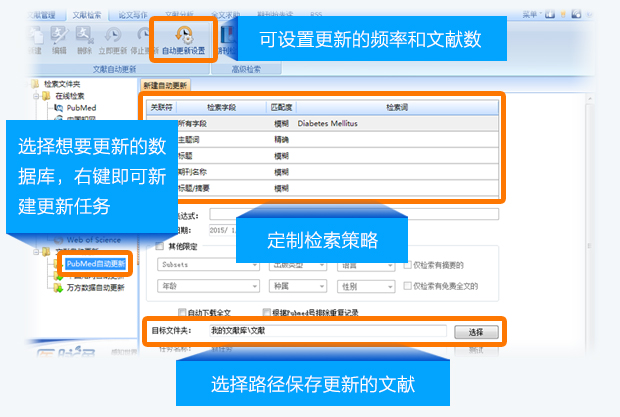Switch to the 论文写作 ribbon tab
This screenshot has width=620, height=417.
click(133, 15)
